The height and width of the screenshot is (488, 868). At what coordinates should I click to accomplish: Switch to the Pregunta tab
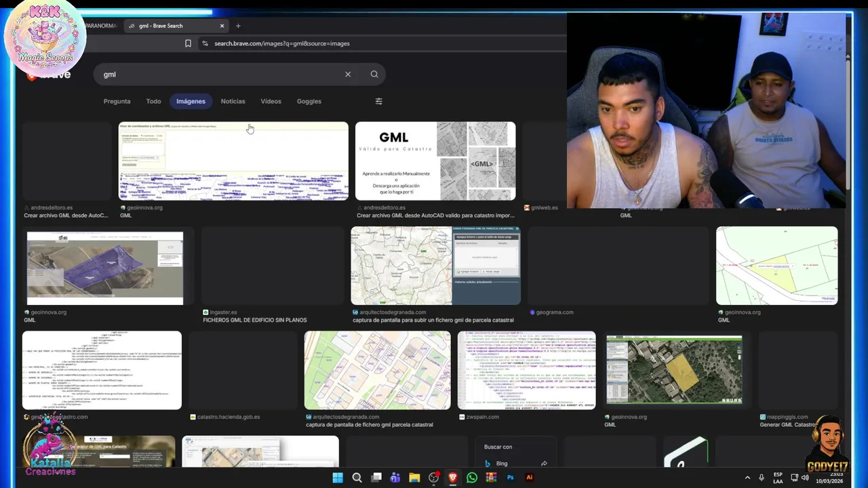pos(117,101)
